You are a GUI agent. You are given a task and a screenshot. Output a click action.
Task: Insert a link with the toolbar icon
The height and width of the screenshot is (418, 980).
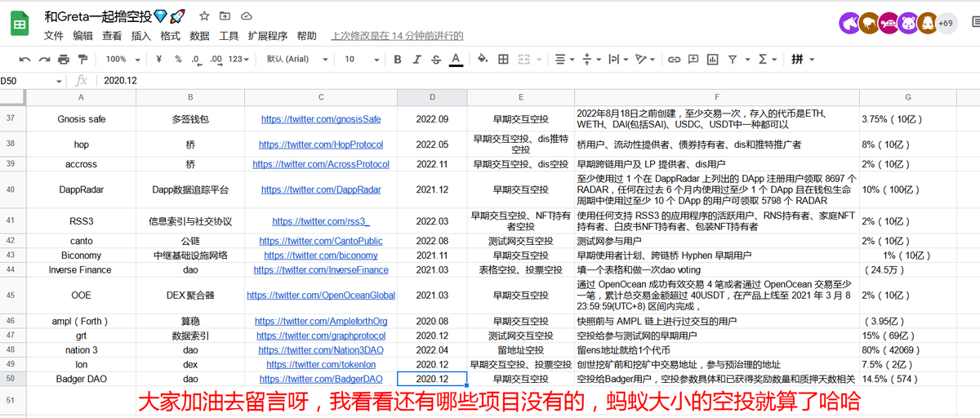tap(674, 60)
